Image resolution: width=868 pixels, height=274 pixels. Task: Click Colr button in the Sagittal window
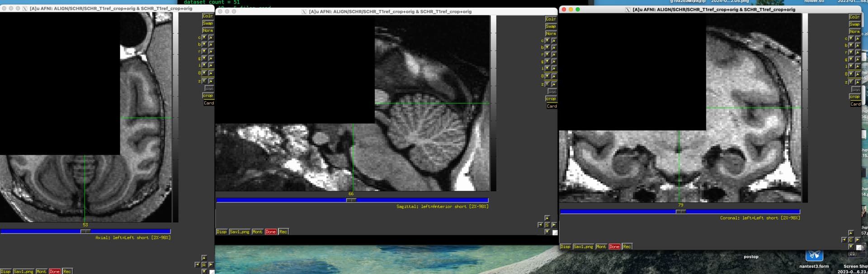point(551,19)
